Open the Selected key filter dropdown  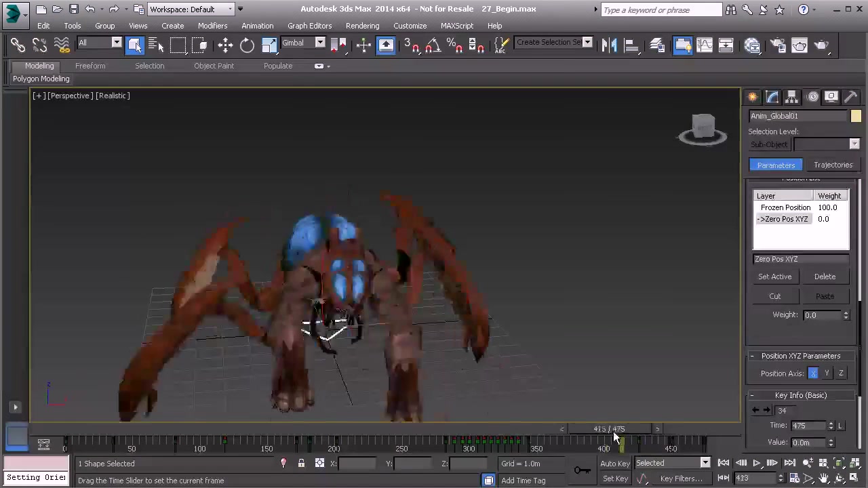pyautogui.click(x=705, y=463)
